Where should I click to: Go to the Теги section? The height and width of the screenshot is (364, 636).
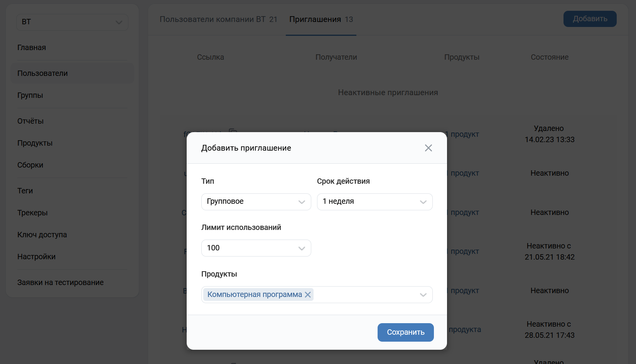click(25, 191)
